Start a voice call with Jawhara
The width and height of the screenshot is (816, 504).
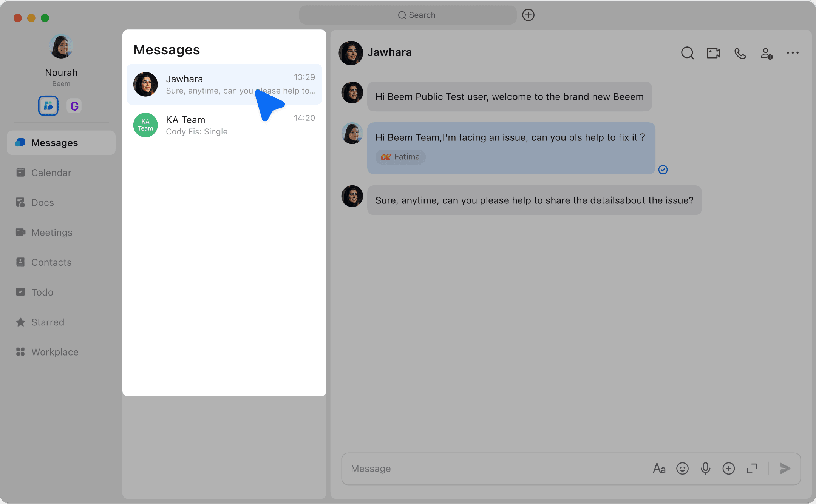point(740,53)
